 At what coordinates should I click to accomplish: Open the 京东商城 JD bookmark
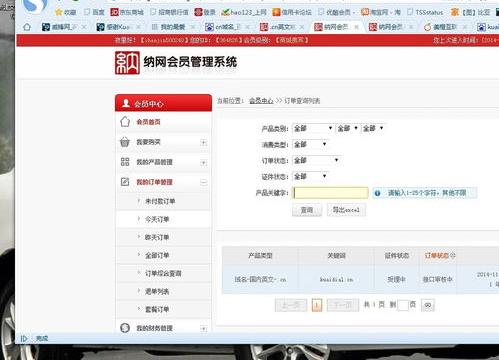[127, 12]
